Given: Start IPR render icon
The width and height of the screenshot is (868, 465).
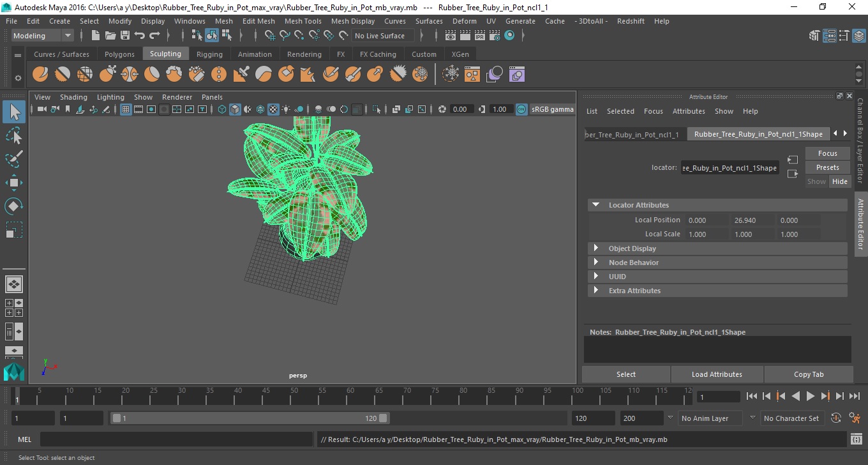Looking at the screenshot, I should (480, 36).
